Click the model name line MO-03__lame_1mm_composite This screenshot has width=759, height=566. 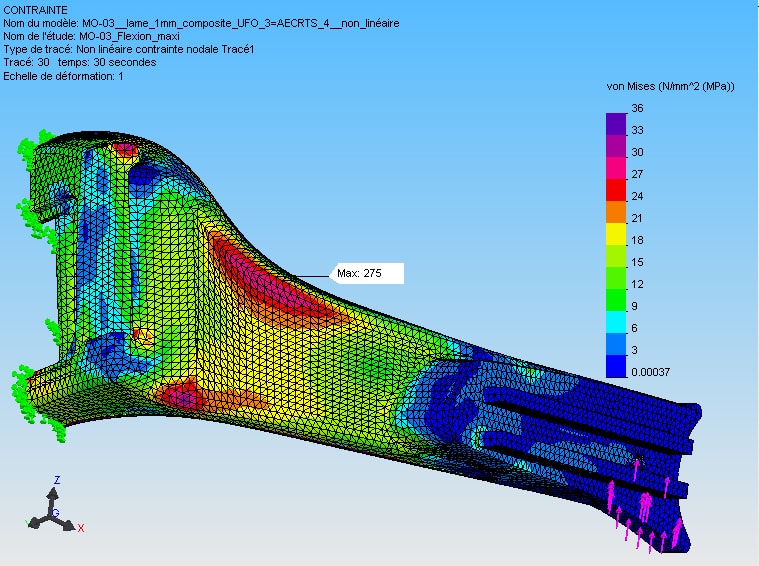[201, 23]
